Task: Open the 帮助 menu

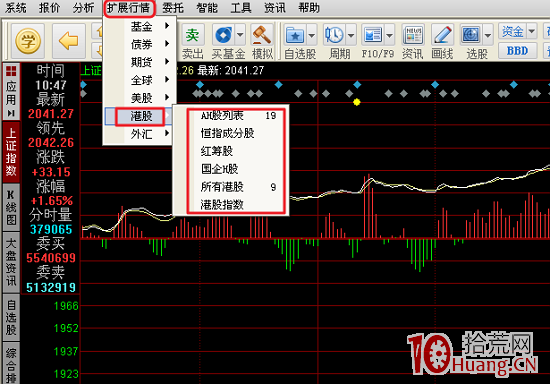Action: coord(309,8)
